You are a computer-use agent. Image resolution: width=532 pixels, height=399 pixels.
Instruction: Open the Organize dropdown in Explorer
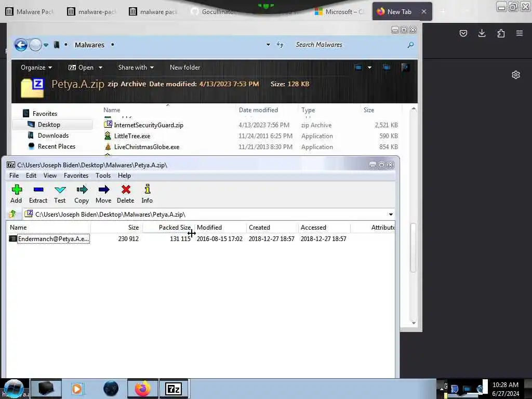pos(36,68)
